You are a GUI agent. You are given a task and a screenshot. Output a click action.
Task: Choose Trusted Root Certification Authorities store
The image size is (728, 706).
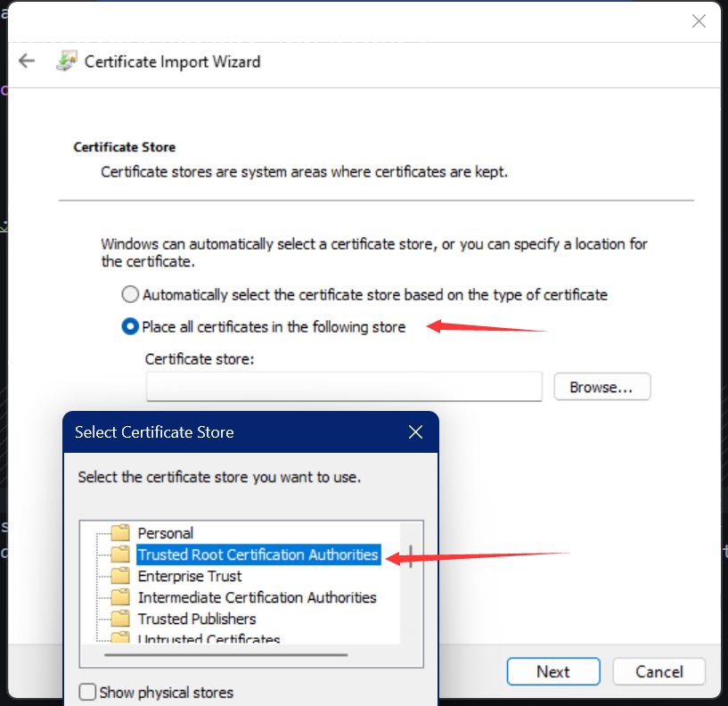[258, 554]
